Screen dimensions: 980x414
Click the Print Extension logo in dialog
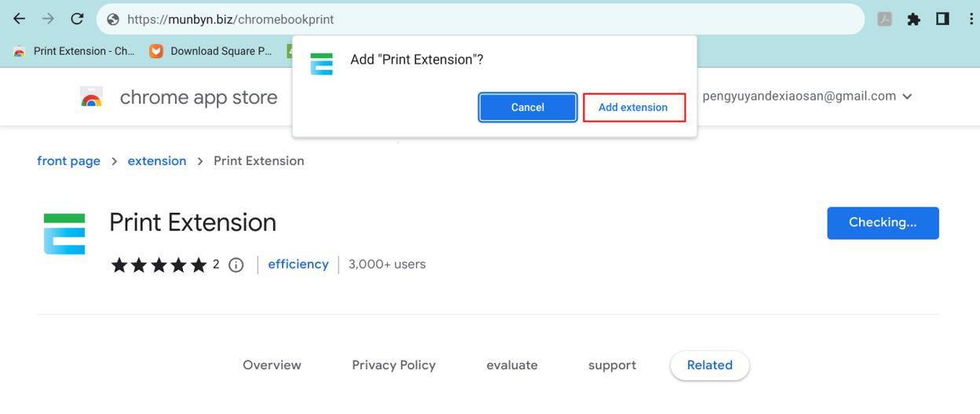321,64
